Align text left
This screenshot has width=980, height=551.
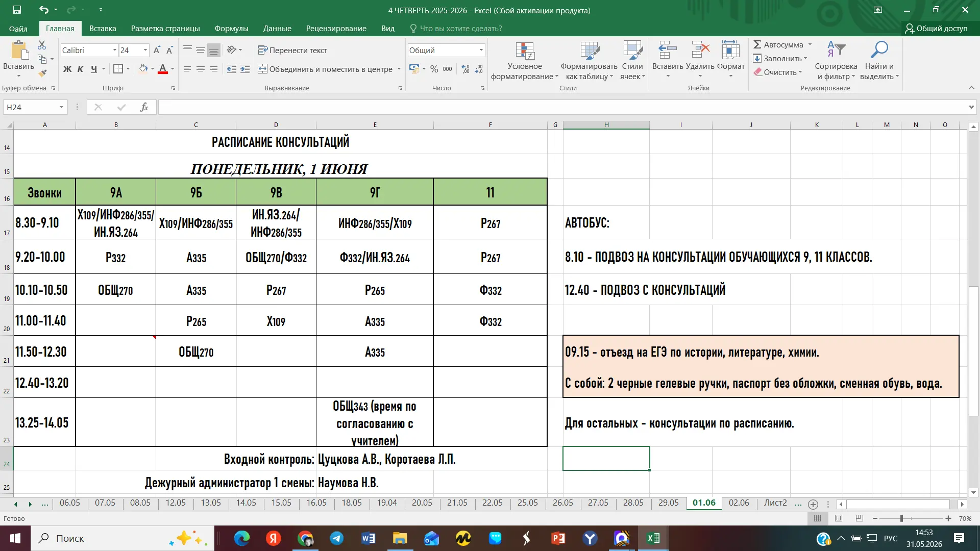pos(187,69)
